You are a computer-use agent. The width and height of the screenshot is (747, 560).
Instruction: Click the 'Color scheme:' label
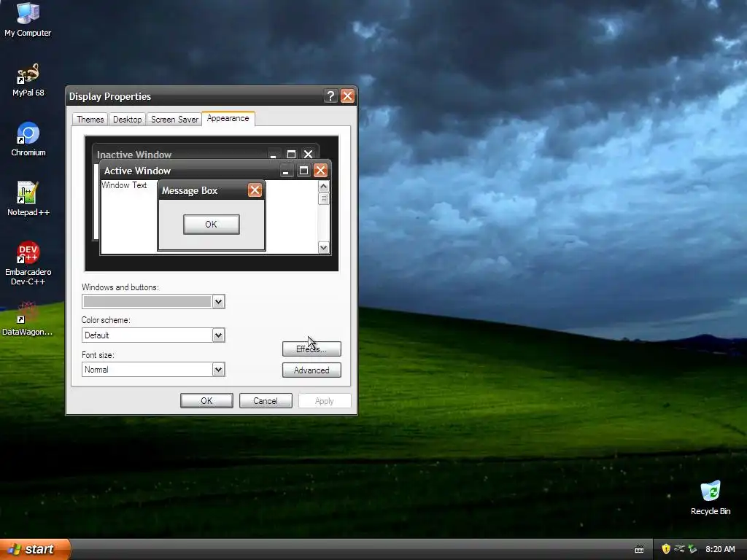106,320
